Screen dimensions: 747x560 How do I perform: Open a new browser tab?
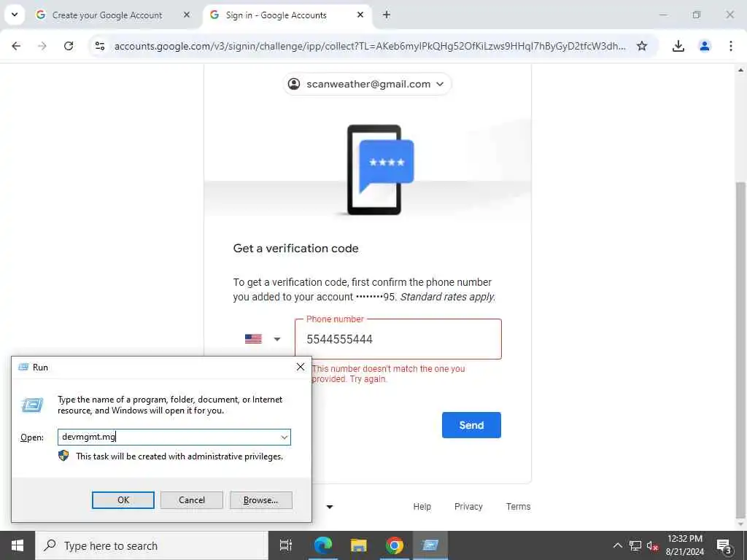[x=387, y=15]
